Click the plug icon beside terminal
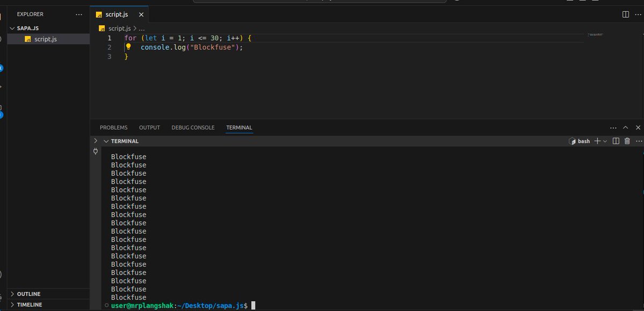 click(x=96, y=151)
